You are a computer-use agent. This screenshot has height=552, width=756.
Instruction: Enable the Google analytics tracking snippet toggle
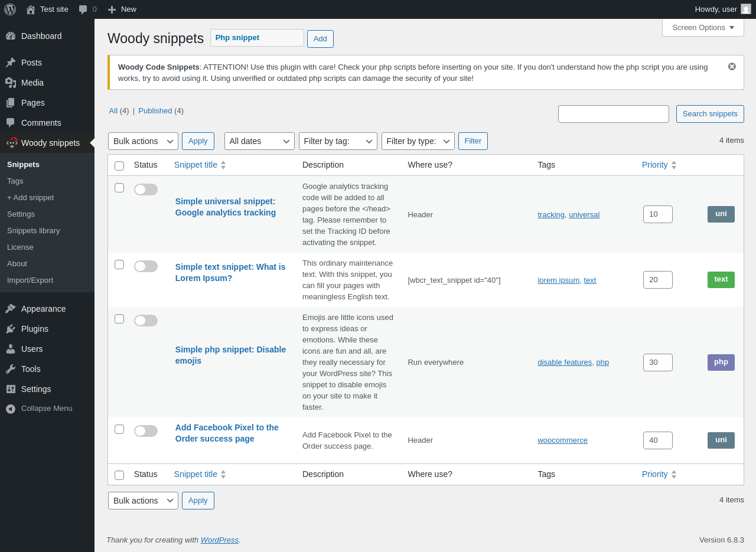[145, 190]
